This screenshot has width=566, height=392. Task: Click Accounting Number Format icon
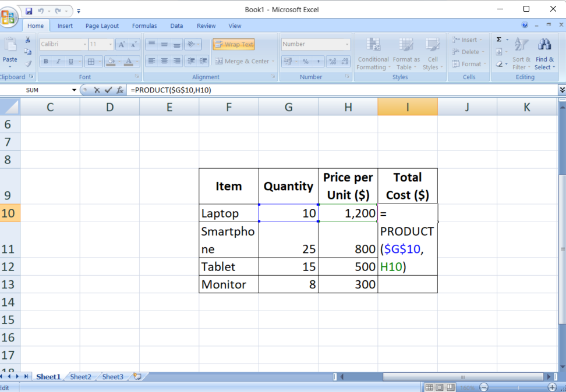pyautogui.click(x=288, y=62)
